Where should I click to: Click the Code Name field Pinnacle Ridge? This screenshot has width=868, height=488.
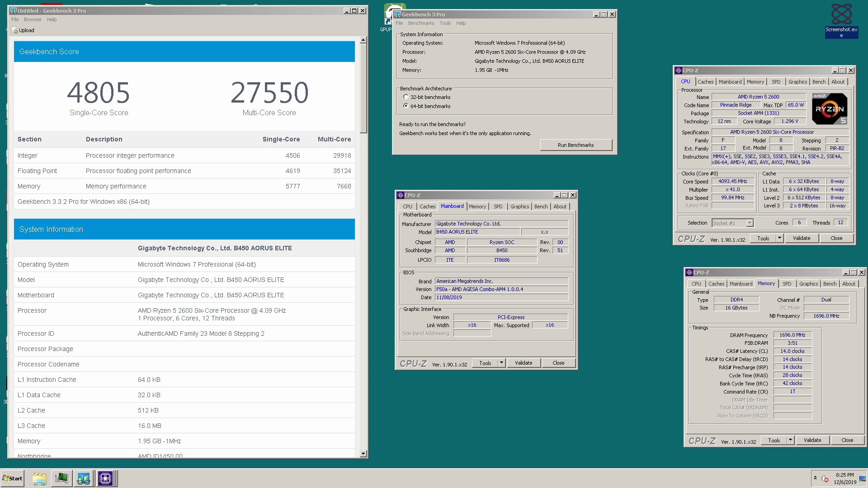pyautogui.click(x=736, y=105)
